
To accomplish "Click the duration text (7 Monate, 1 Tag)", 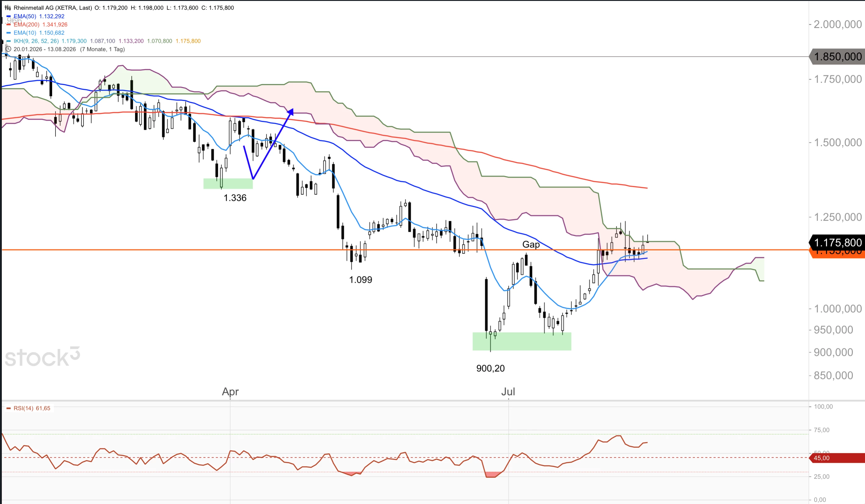I will tap(102, 49).
